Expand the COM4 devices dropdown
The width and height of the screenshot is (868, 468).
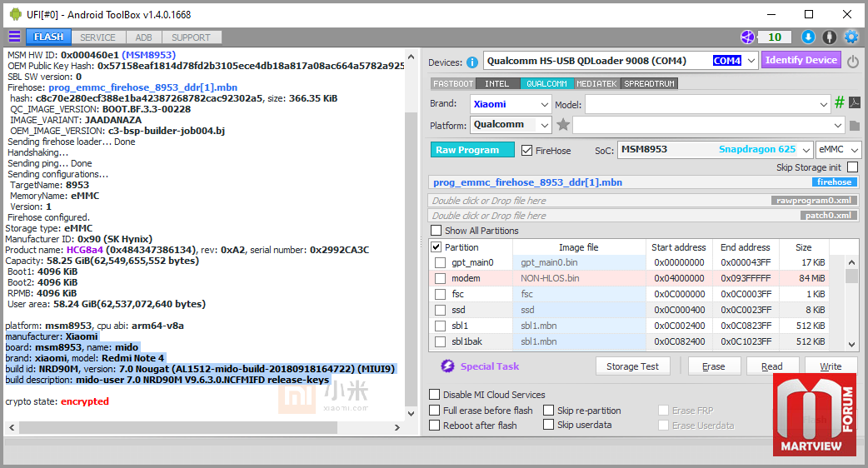(751, 61)
